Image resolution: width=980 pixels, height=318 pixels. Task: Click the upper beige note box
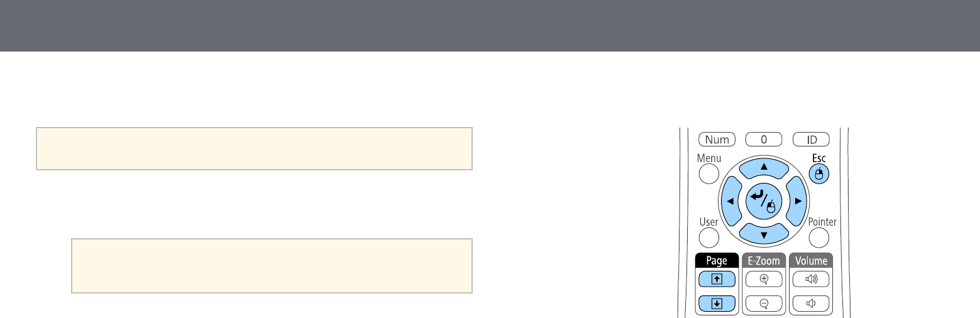254,149
